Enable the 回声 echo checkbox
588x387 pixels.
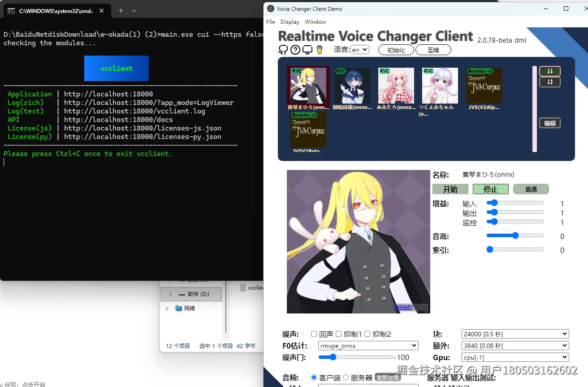[314, 334]
